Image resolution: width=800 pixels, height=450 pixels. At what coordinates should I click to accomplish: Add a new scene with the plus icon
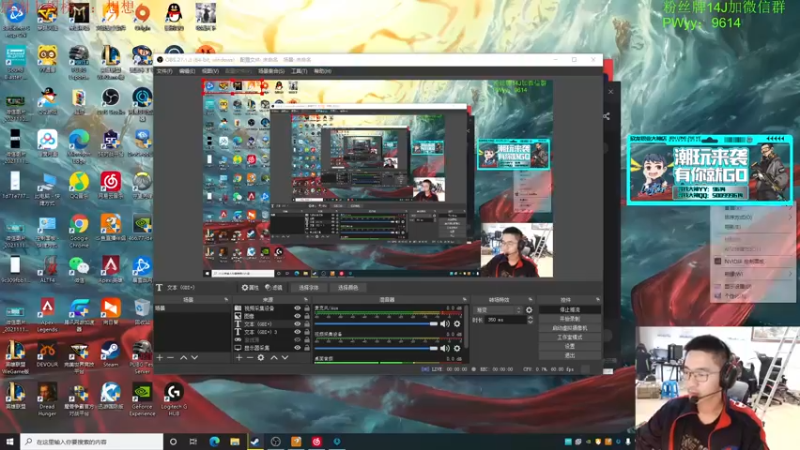(x=160, y=358)
